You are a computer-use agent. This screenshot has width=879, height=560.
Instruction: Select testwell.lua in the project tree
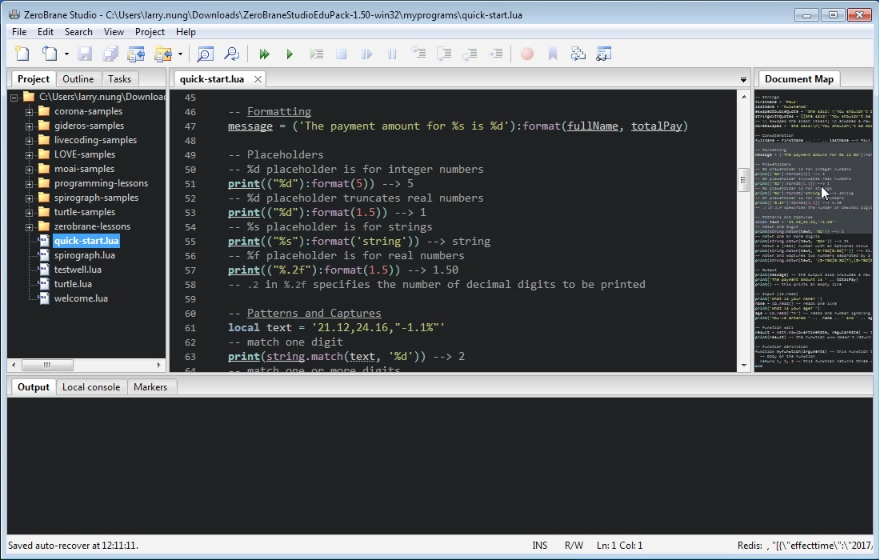[77, 270]
